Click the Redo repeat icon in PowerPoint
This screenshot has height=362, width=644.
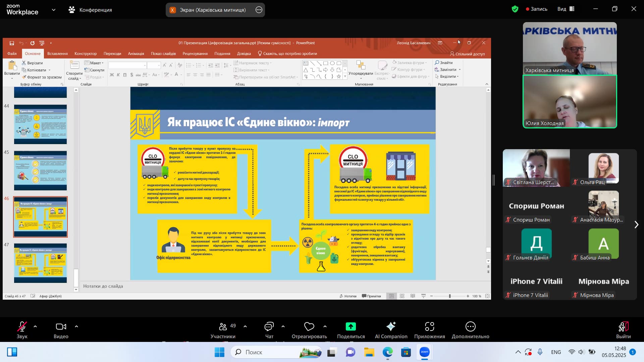click(x=32, y=43)
